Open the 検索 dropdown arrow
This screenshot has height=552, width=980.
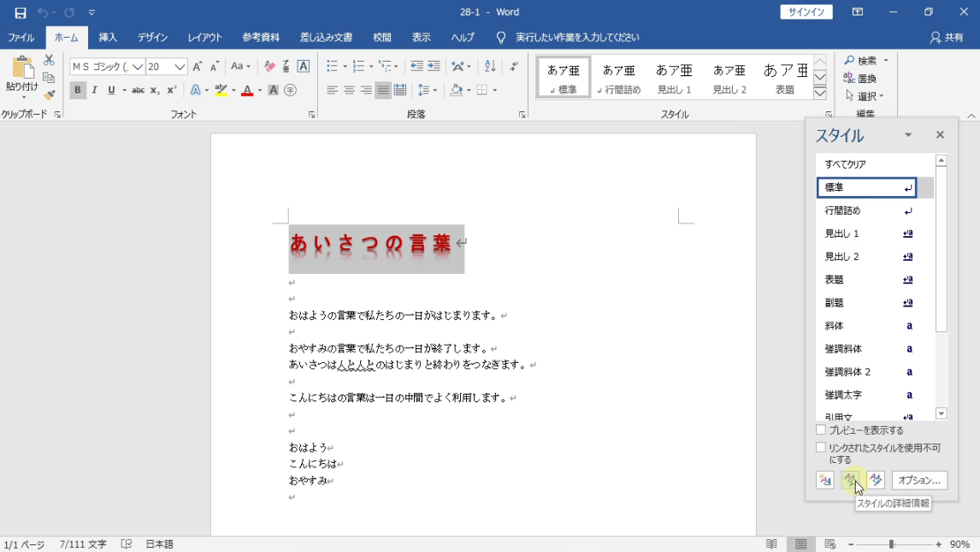click(x=886, y=61)
